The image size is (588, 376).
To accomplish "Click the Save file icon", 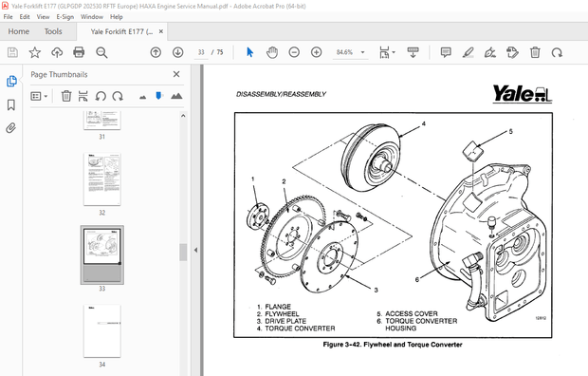I will [12, 52].
